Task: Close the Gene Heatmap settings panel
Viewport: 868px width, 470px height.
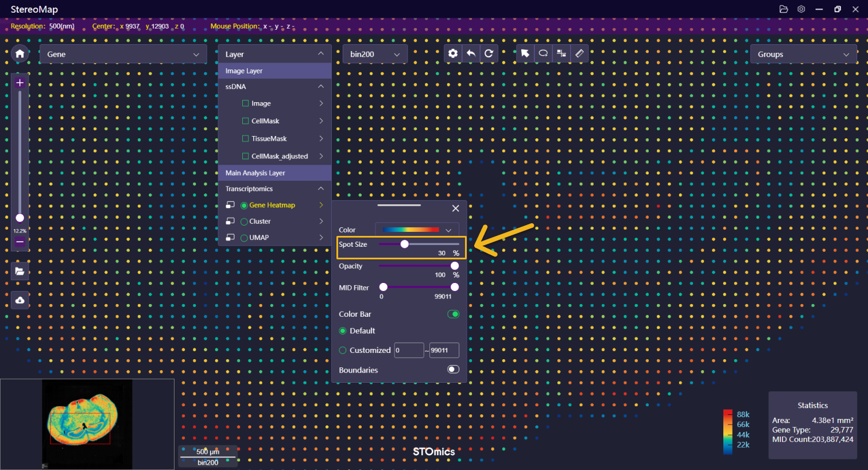Action: point(456,208)
